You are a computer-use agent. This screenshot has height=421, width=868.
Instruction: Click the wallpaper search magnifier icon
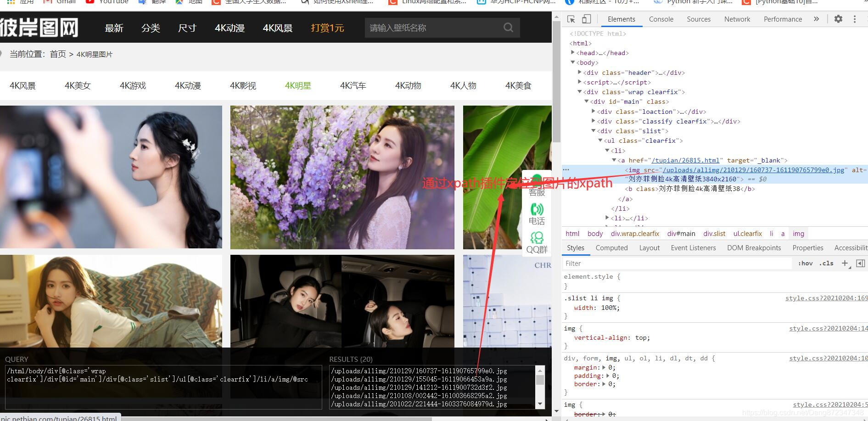[x=508, y=28]
